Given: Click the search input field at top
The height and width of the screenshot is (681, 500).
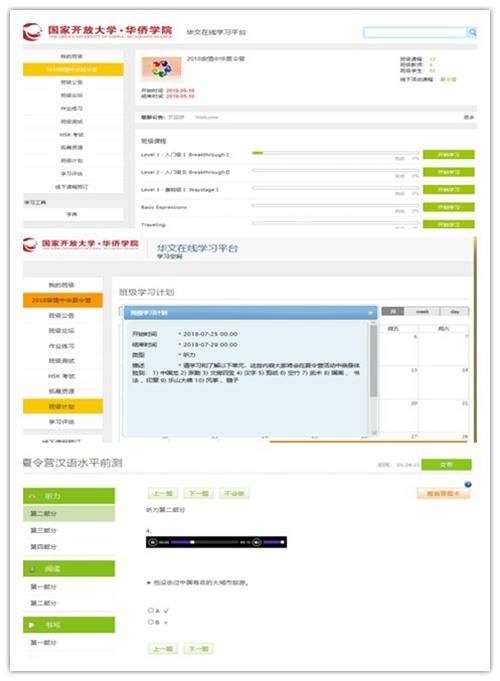Looking at the screenshot, I should click(x=415, y=32).
